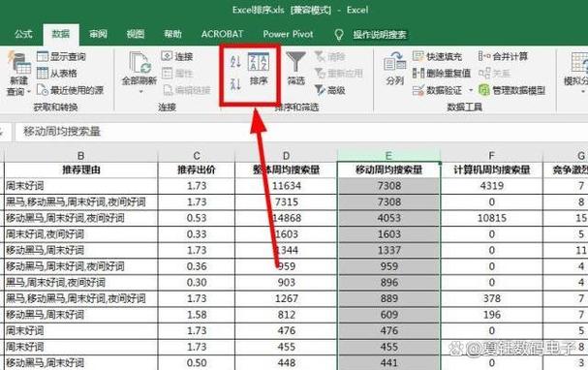Click cell with value 4053

(x=388, y=218)
